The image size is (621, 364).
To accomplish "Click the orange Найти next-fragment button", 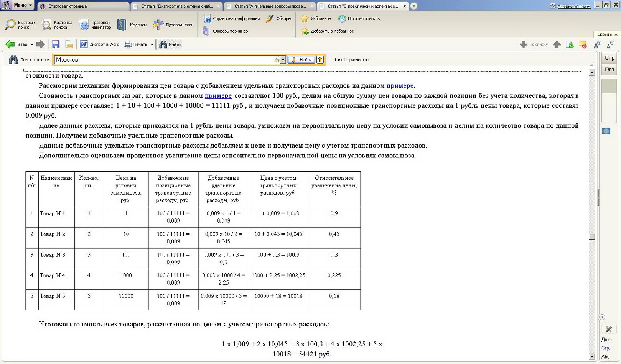I will [x=301, y=60].
